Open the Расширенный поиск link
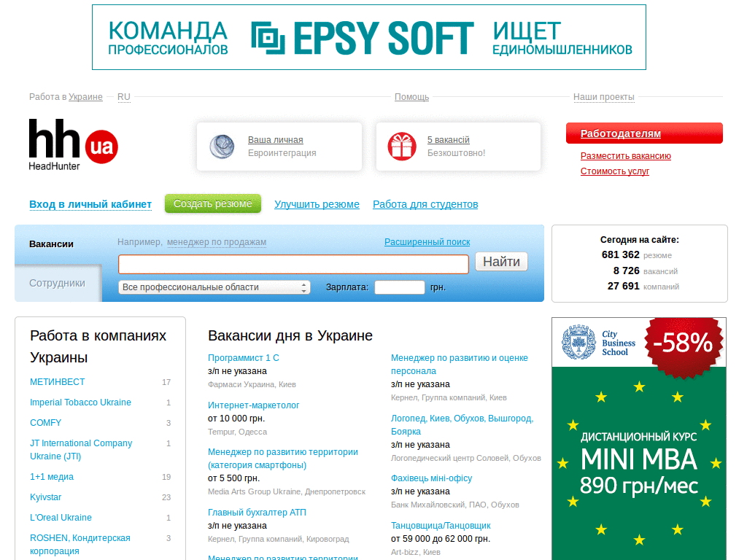 point(427,242)
